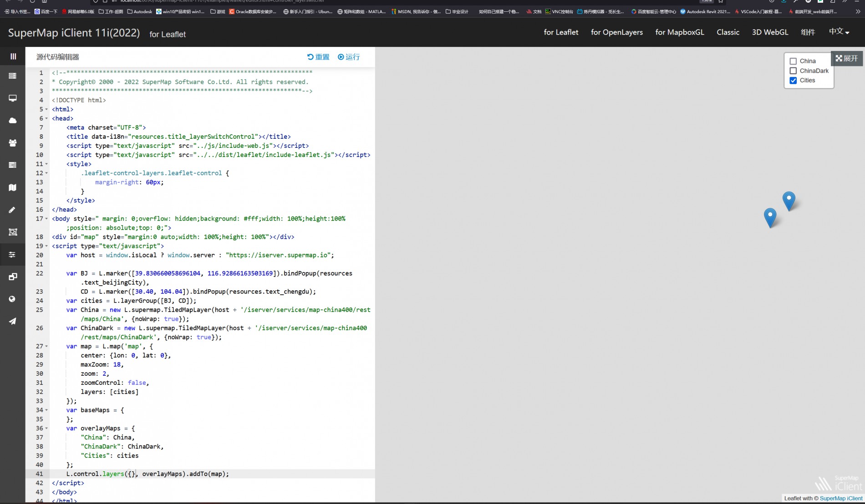This screenshot has height=504, width=865.
Task: Enable the ChinaDark layer checkbox
Action: click(793, 71)
